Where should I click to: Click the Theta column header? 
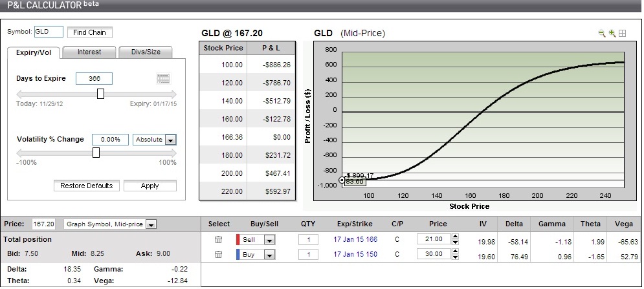tap(590, 224)
